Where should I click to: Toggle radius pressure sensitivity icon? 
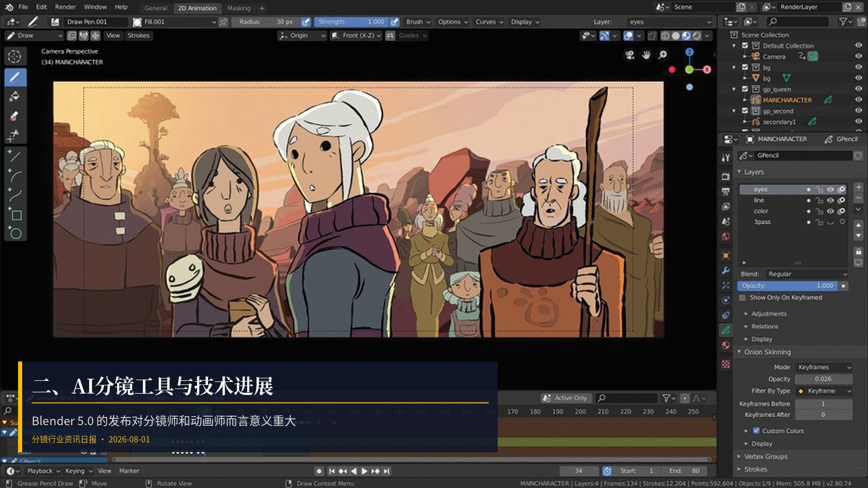pyautogui.click(x=306, y=22)
